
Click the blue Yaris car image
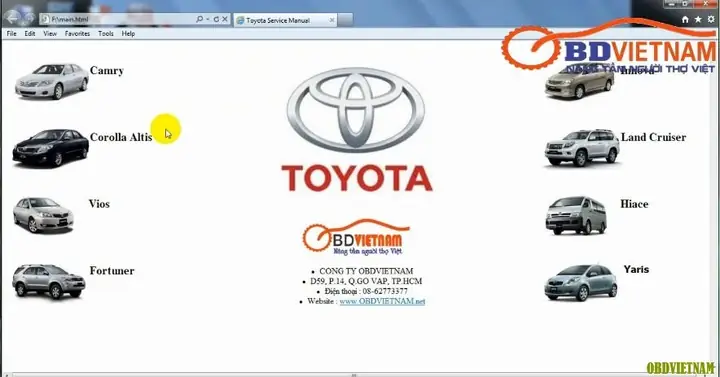pos(580,282)
